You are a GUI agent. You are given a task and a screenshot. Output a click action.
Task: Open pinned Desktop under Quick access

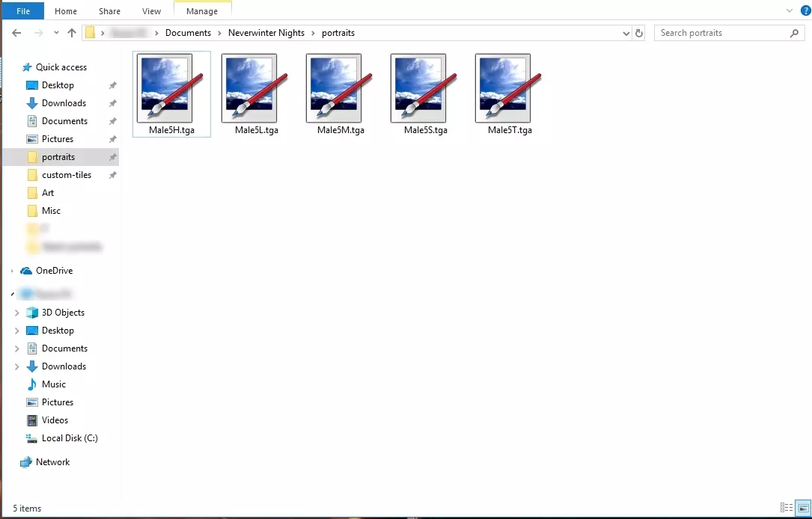(x=58, y=85)
